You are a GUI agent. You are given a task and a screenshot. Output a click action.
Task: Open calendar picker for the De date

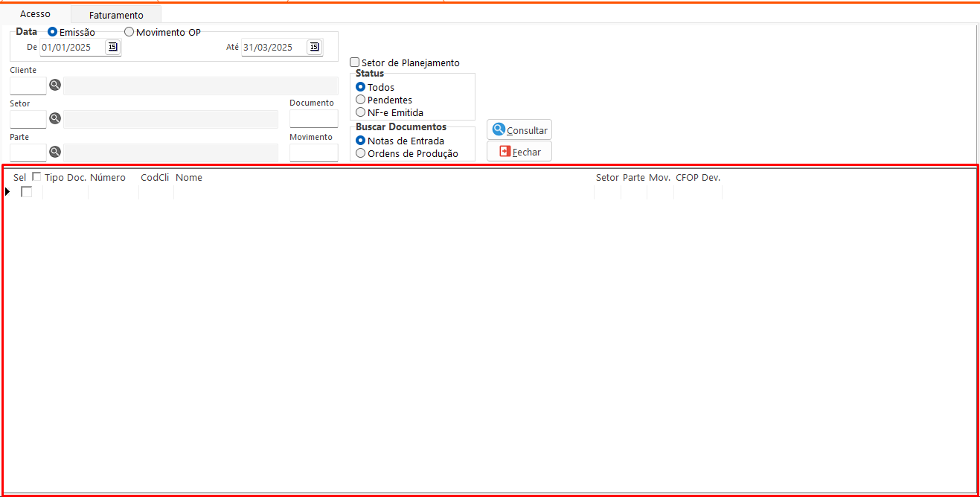[112, 47]
